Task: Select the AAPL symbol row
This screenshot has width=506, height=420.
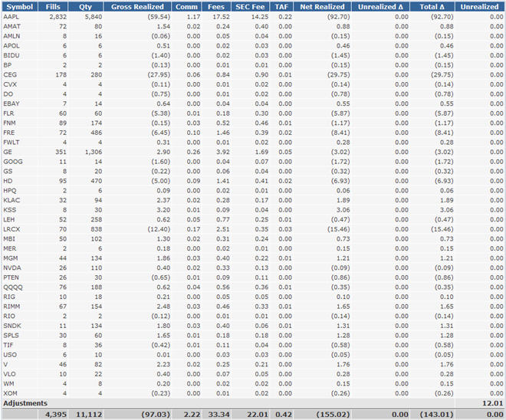Action: 253,17
